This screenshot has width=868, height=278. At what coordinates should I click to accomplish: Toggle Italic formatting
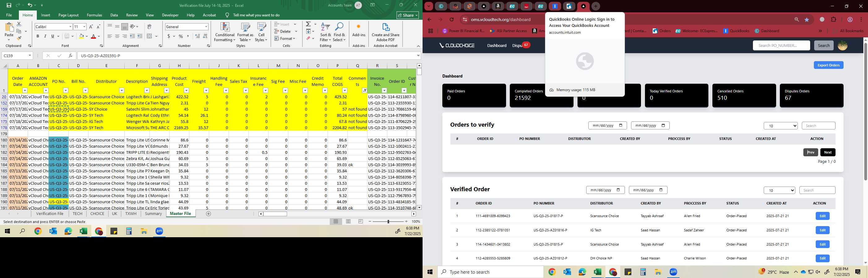[45, 36]
